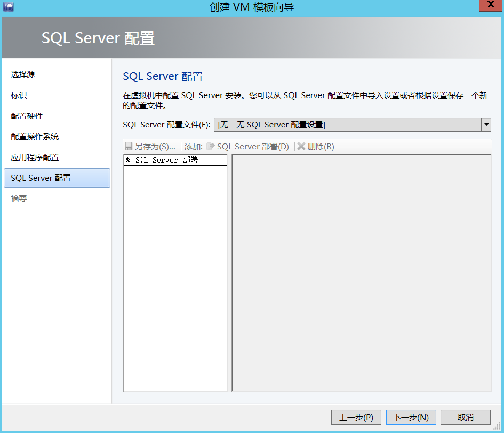Image resolution: width=504 pixels, height=433 pixels.
Task: Select the SQL Server 配置 step in sidebar
Action: [x=57, y=178]
